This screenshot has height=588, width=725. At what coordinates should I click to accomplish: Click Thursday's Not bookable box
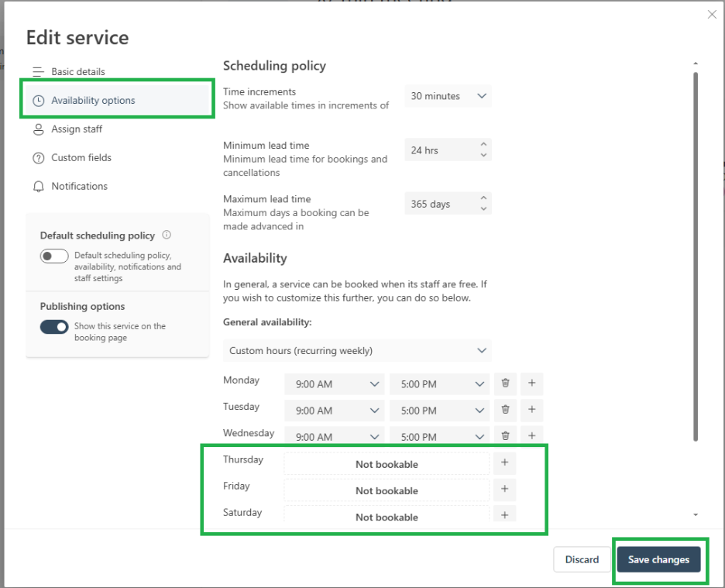tap(387, 464)
